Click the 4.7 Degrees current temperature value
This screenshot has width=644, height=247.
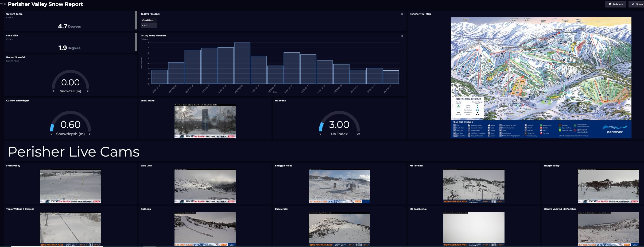[x=69, y=26]
